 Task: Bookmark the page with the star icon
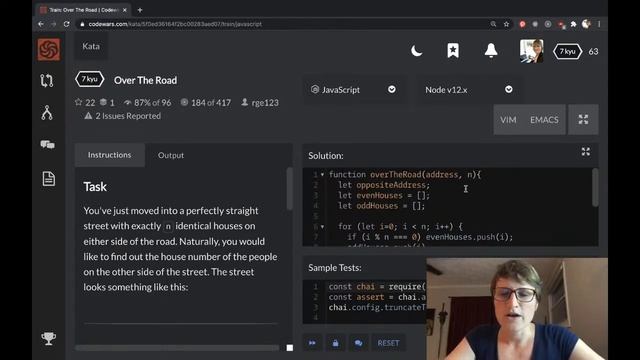(507, 24)
